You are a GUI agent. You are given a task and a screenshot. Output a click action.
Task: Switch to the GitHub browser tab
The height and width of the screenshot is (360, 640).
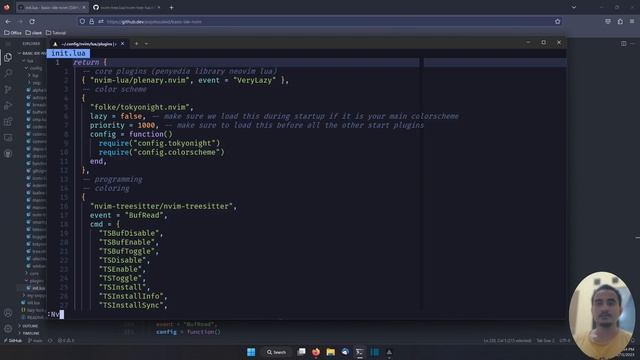point(126,7)
